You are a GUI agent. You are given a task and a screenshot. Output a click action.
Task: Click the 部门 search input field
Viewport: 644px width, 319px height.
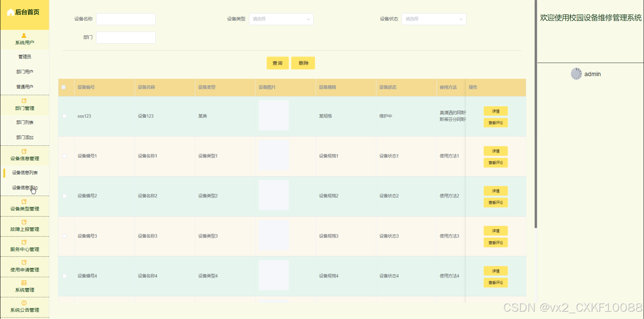point(126,38)
